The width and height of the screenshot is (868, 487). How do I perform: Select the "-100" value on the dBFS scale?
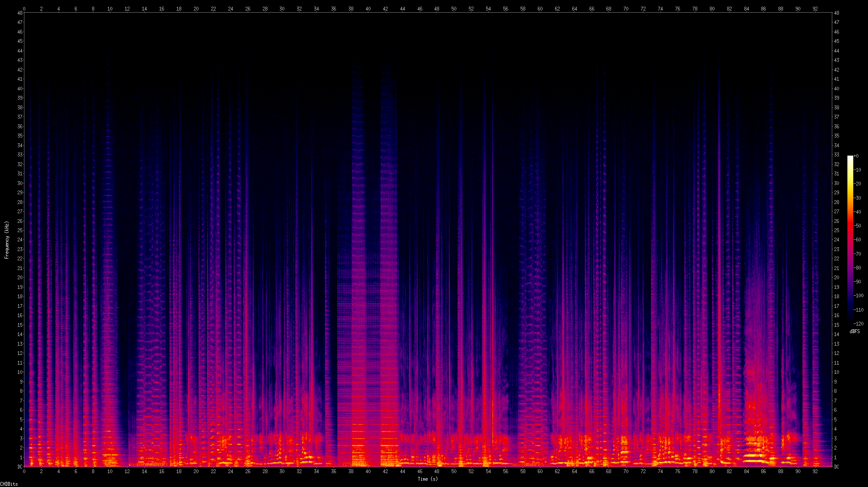point(859,296)
